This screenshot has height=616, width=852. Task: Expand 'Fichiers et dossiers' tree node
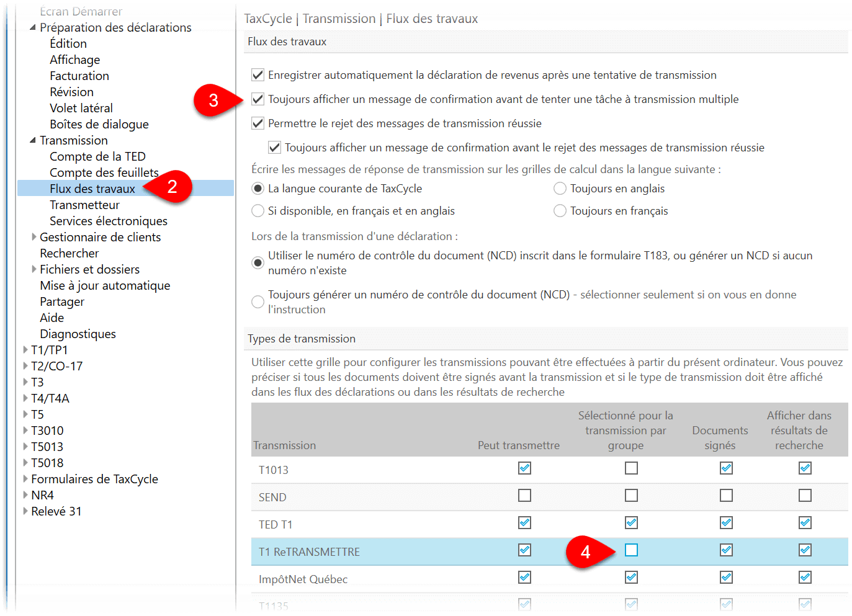34,269
